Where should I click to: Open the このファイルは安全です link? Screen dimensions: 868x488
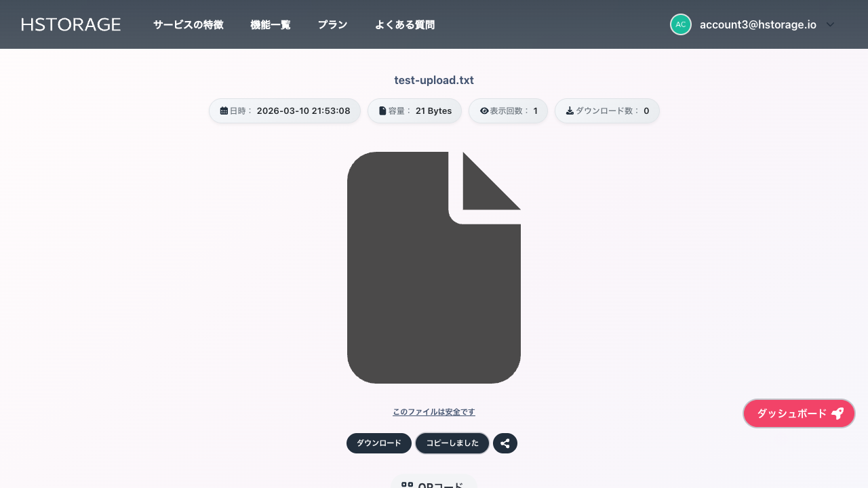tap(434, 412)
